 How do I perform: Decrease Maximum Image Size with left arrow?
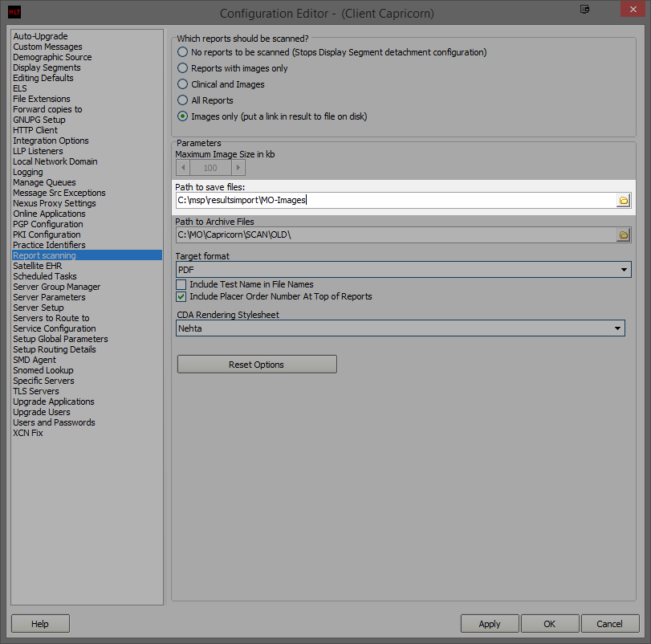click(183, 168)
